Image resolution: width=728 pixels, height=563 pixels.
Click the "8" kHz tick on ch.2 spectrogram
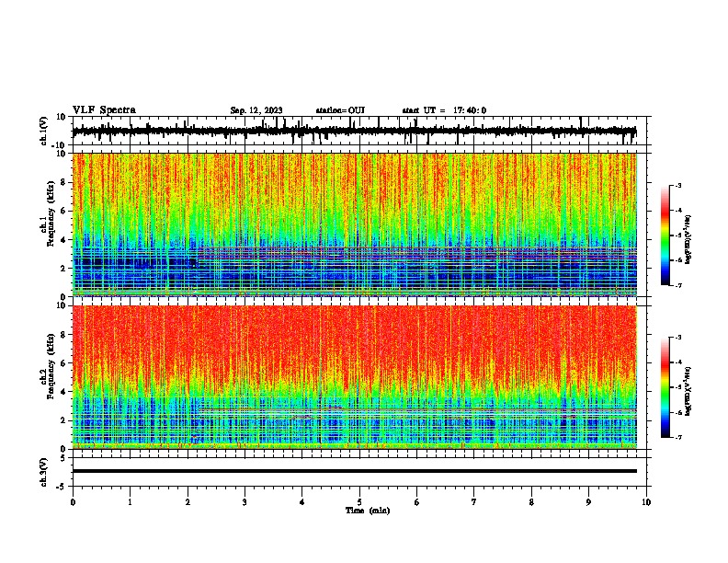pyautogui.click(x=63, y=335)
